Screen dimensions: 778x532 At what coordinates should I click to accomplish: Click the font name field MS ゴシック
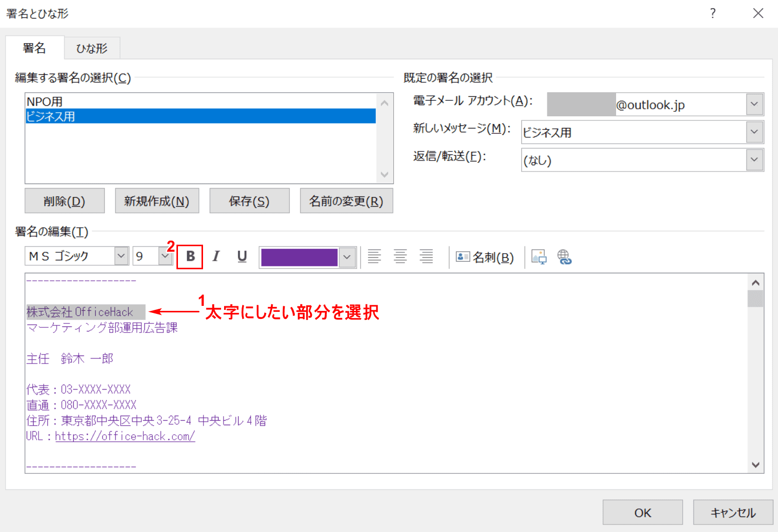[x=70, y=256]
